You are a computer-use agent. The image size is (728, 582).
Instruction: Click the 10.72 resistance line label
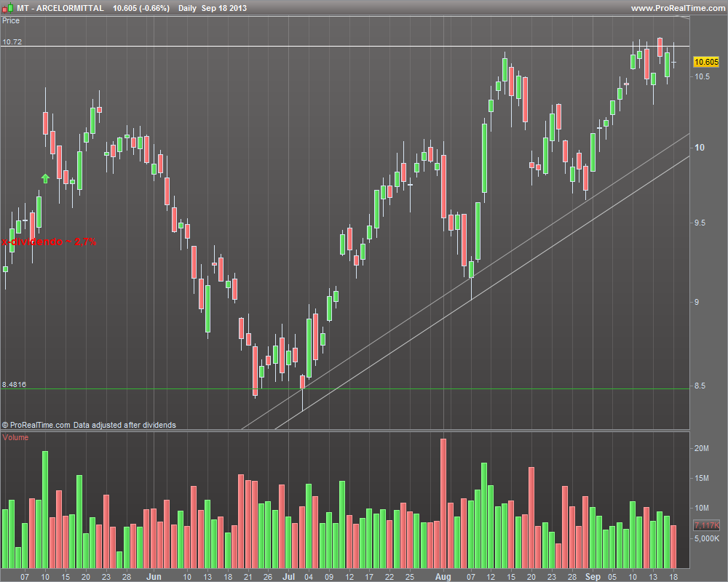[x=12, y=41]
